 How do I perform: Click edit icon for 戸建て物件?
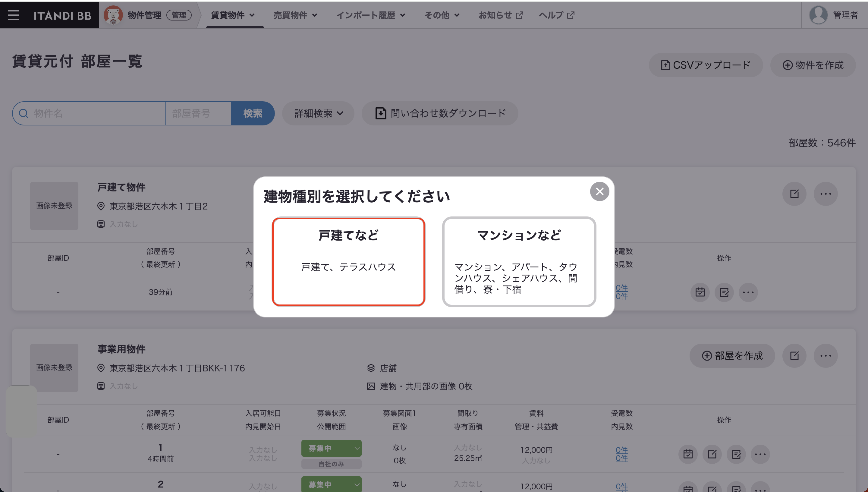pyautogui.click(x=794, y=194)
